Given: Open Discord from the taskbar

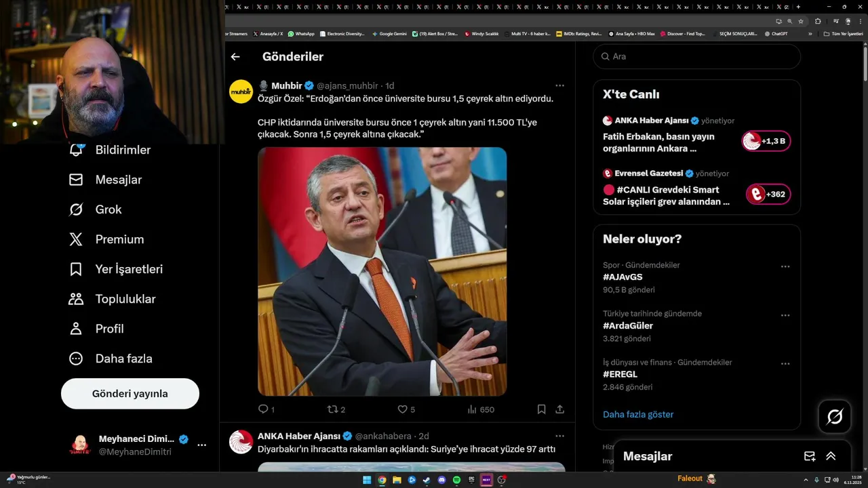Looking at the screenshot, I should tap(441, 480).
